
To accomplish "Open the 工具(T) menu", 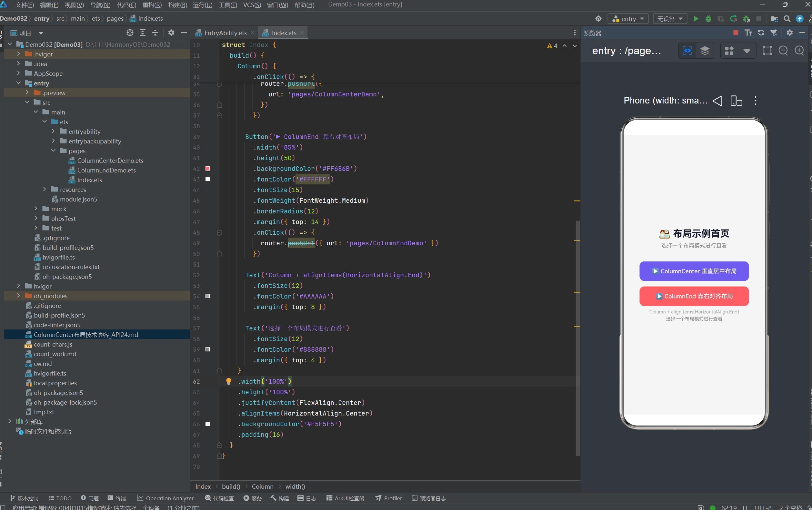I will click(x=228, y=5).
